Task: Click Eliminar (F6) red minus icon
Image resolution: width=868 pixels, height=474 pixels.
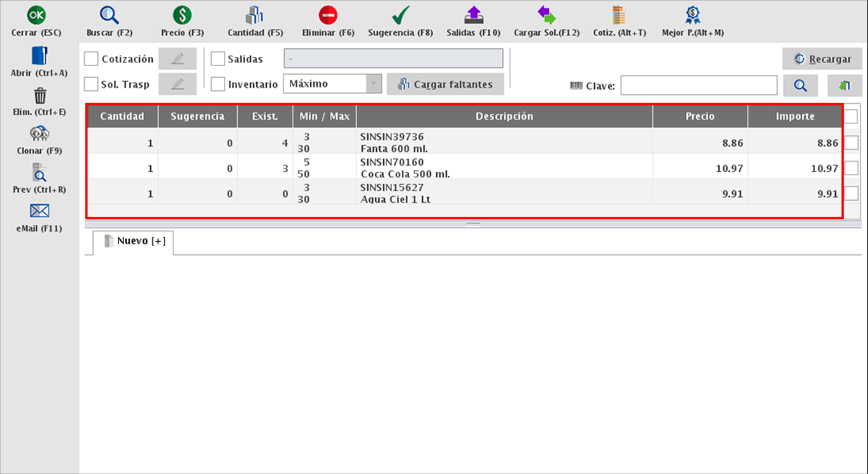Action: point(328,15)
